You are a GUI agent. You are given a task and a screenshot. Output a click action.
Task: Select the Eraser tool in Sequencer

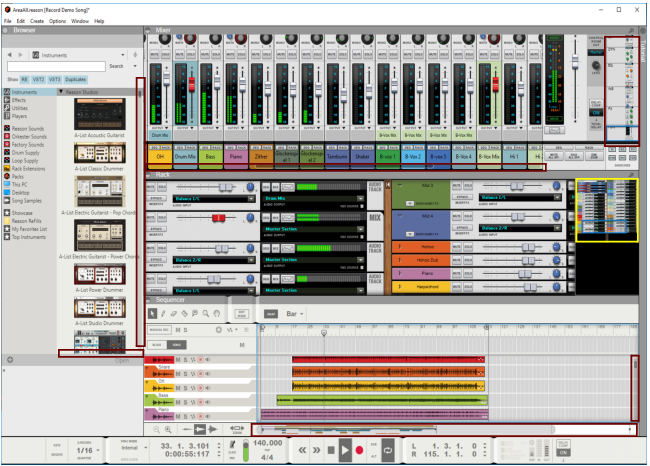tap(174, 314)
